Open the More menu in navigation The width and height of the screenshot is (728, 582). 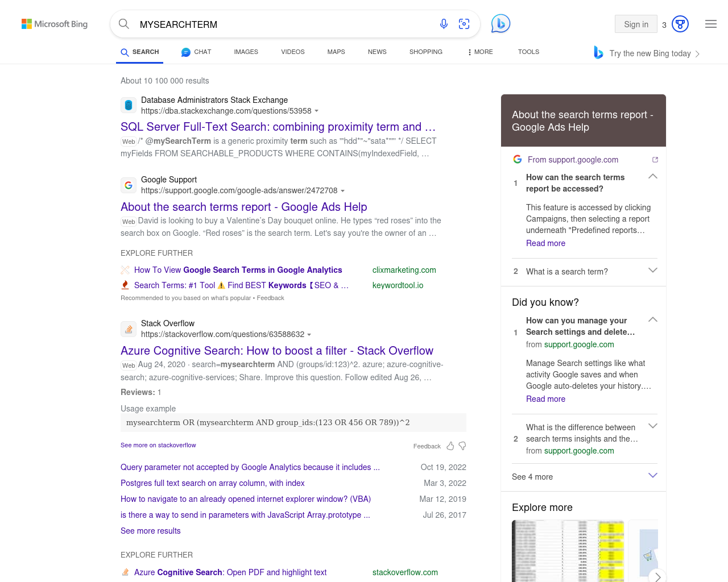pyautogui.click(x=480, y=52)
